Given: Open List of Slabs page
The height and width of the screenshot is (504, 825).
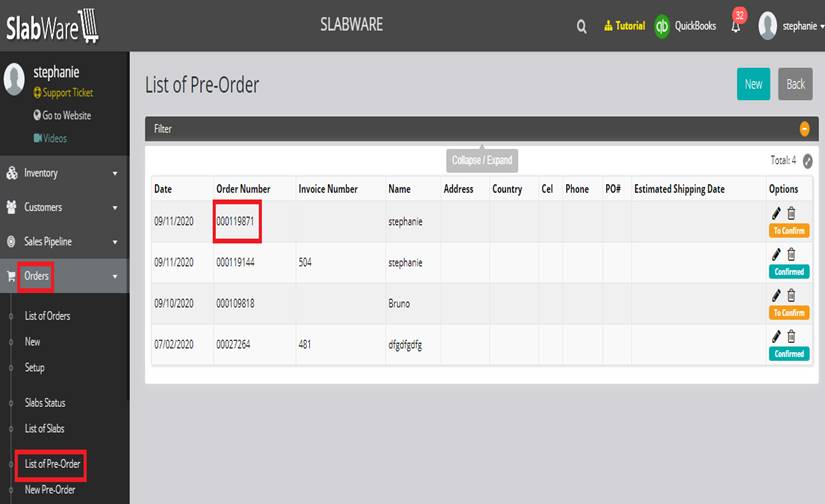Looking at the screenshot, I should [44, 428].
